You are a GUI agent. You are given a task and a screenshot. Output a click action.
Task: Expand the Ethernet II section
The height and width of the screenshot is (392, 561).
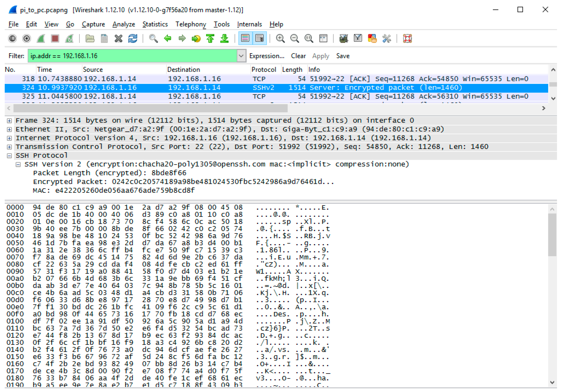[x=9, y=130]
